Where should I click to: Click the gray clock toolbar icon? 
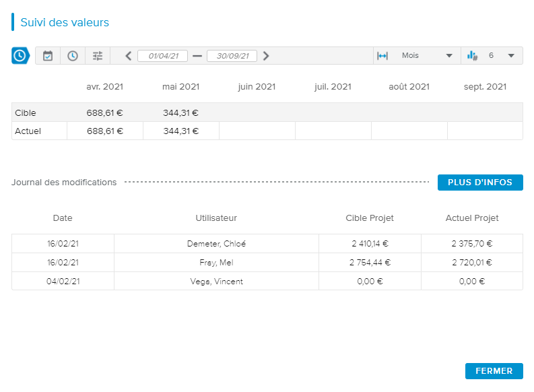pos(72,56)
